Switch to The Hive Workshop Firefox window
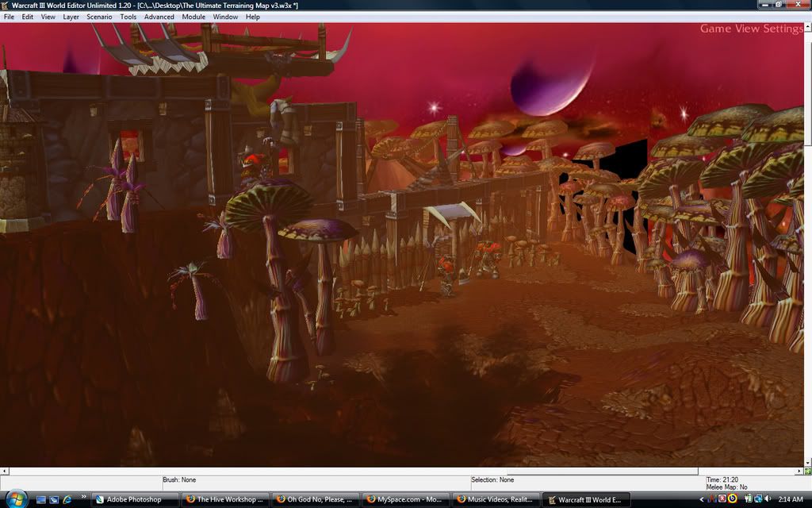Screen dimensions: 812x508 [226, 500]
